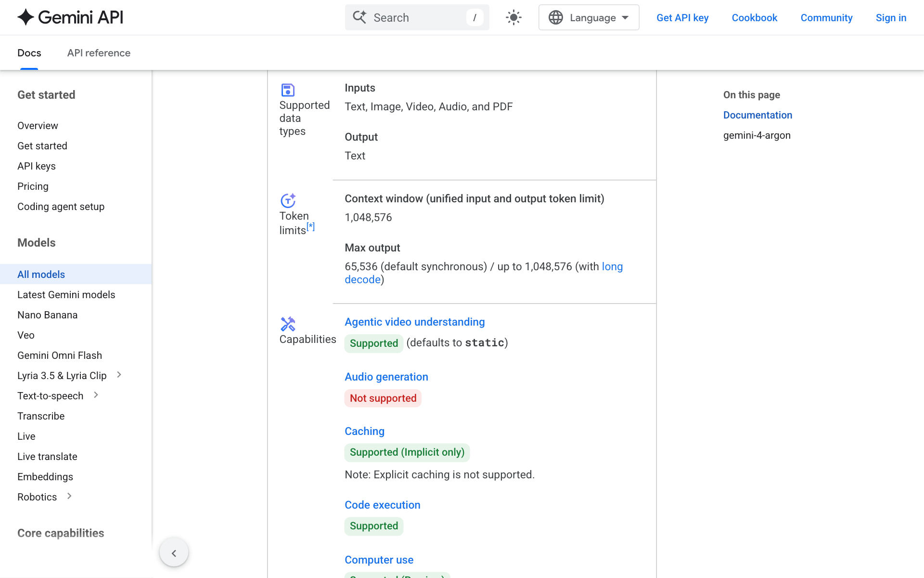Open the Computer use link
Image resolution: width=924 pixels, height=578 pixels.
pyautogui.click(x=379, y=560)
